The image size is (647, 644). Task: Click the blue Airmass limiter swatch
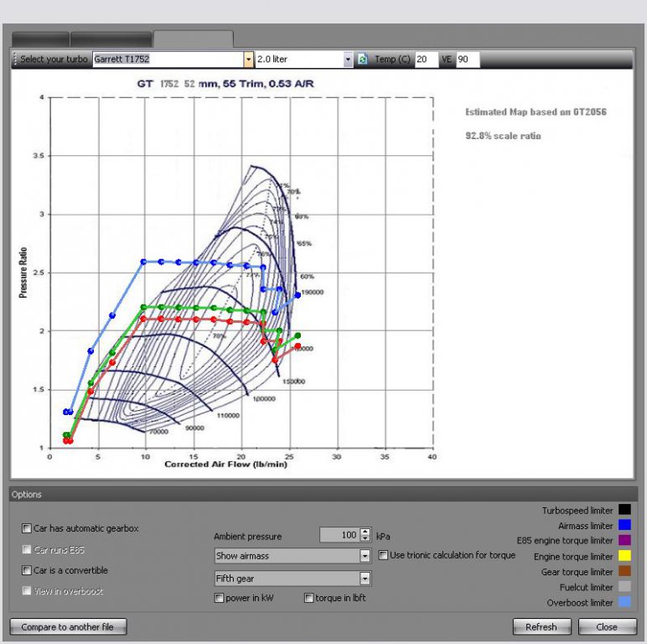click(624, 525)
